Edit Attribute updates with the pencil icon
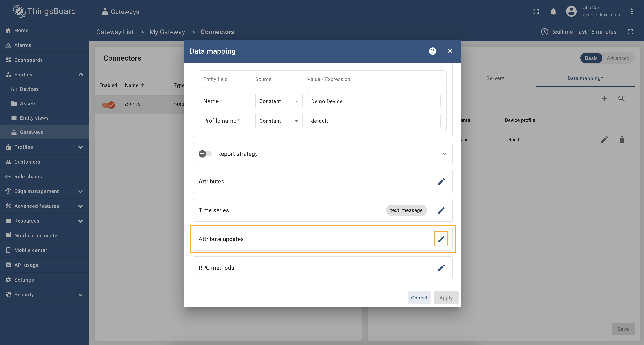Screen dimensions: 644x345 [441, 239]
